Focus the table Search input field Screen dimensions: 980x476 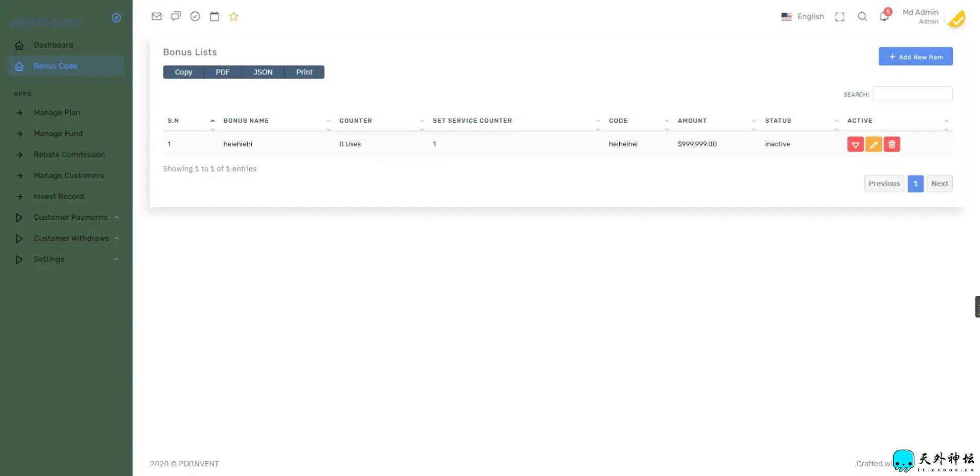coord(912,94)
